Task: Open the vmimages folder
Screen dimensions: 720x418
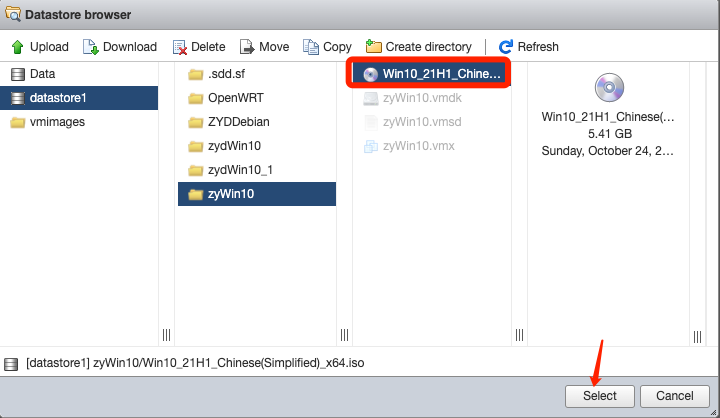Action: [x=79, y=122]
